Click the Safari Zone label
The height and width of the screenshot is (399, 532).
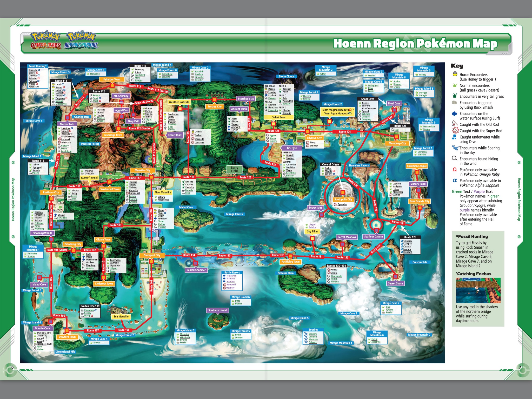click(x=279, y=117)
